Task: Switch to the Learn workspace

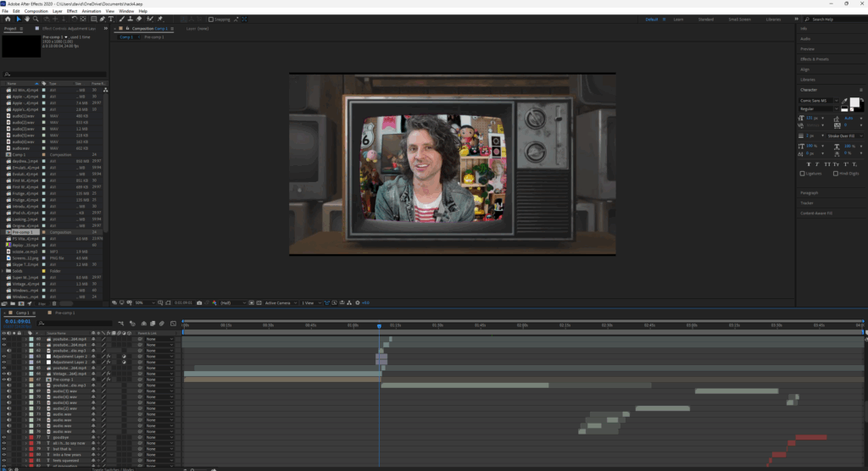Action: [678, 19]
